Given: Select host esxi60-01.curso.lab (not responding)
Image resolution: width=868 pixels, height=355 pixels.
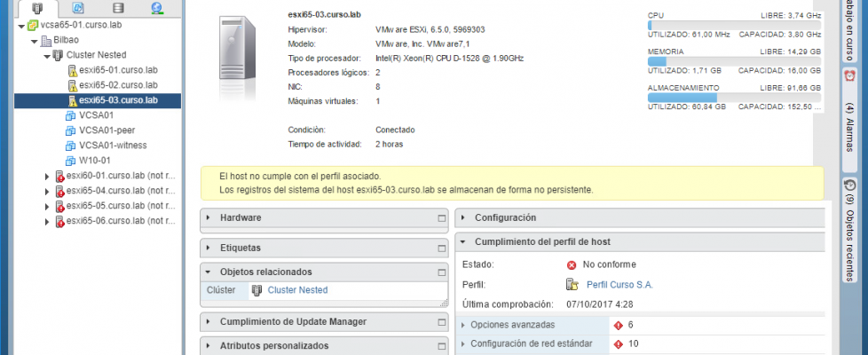Looking at the screenshot, I should 121,176.
